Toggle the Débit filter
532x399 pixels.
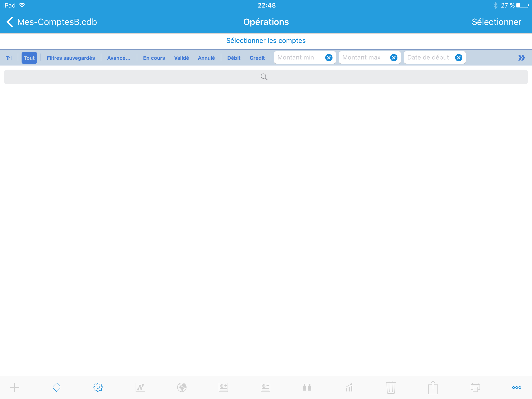coord(234,58)
